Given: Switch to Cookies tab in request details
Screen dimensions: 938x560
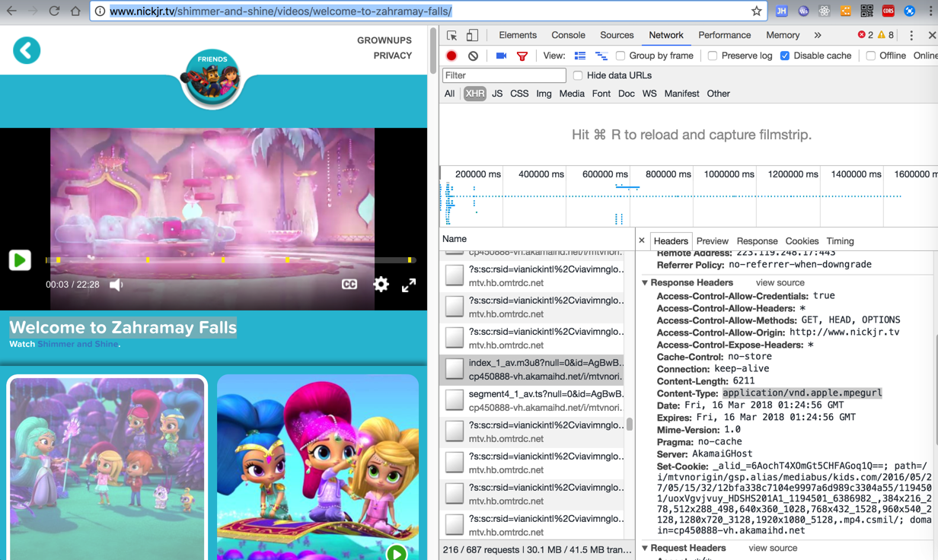Looking at the screenshot, I should tap(802, 240).
